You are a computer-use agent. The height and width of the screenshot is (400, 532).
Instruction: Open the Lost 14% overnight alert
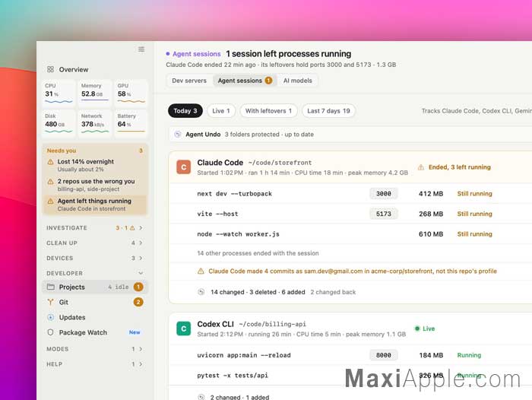pos(95,165)
